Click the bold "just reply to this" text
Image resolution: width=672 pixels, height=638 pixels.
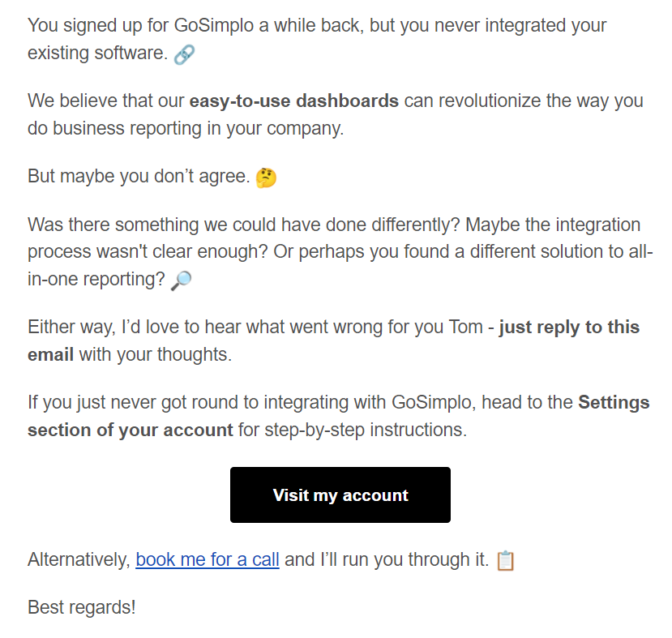click(569, 328)
